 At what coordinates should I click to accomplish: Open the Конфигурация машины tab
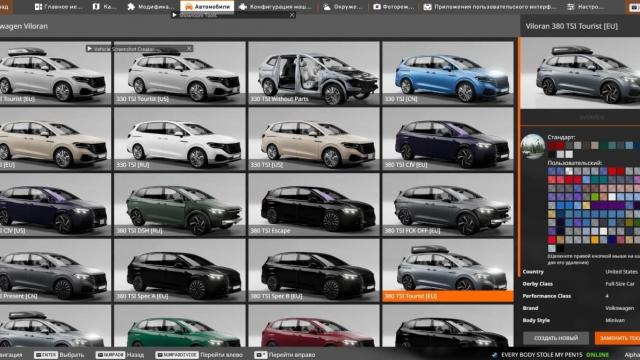(276, 7)
